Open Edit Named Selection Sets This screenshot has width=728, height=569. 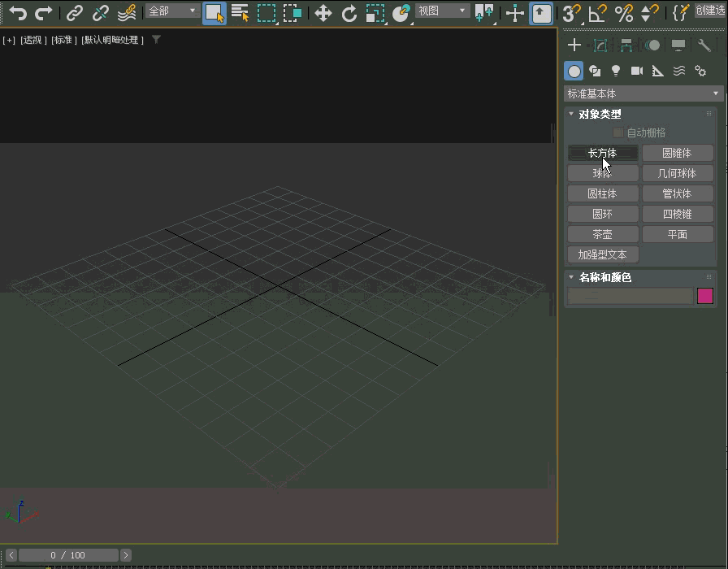pos(680,13)
